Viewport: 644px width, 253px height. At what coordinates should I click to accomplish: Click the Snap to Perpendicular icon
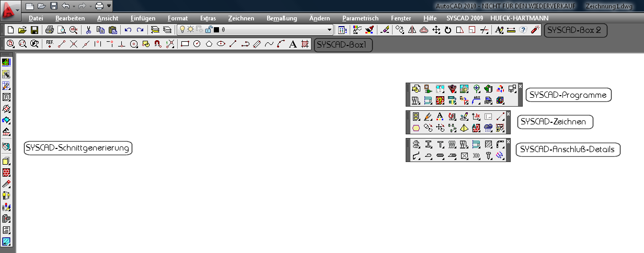click(122, 44)
